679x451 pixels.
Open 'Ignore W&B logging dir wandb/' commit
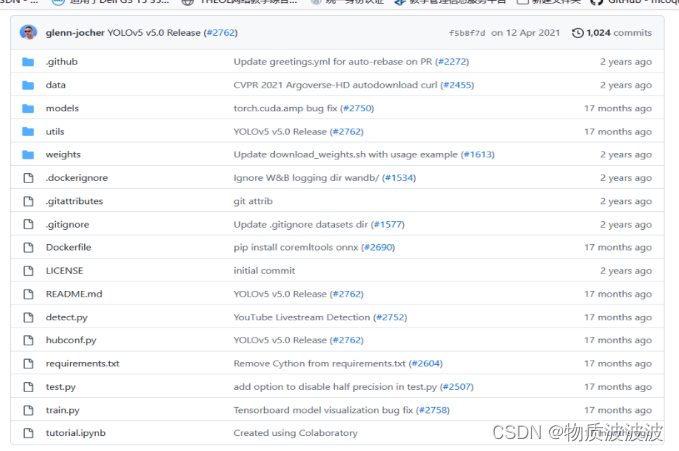click(x=306, y=178)
